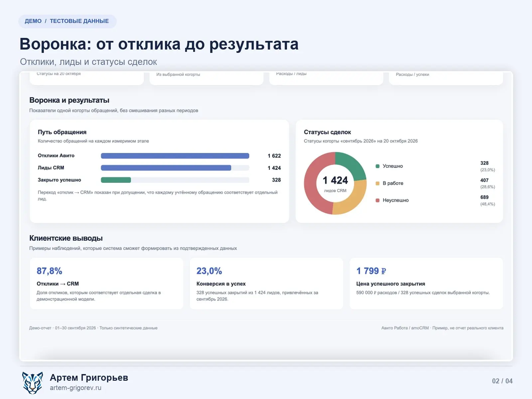Click the page counter 02 / 04

point(502,381)
